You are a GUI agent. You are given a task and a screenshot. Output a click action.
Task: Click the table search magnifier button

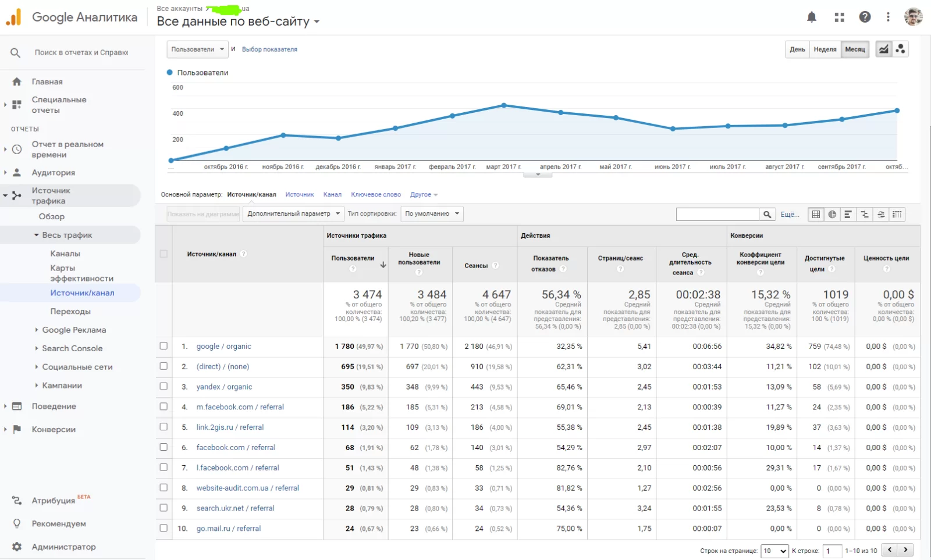[x=767, y=214]
